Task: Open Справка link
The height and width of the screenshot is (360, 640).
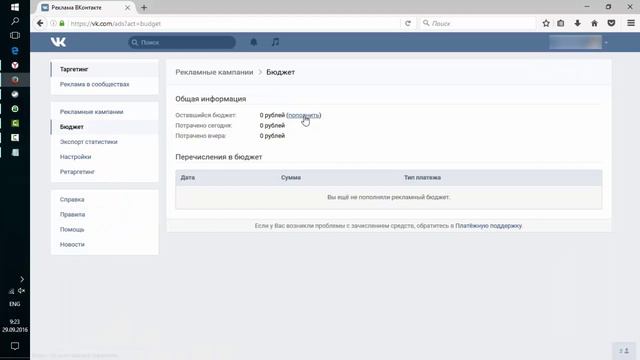Action: point(72,199)
